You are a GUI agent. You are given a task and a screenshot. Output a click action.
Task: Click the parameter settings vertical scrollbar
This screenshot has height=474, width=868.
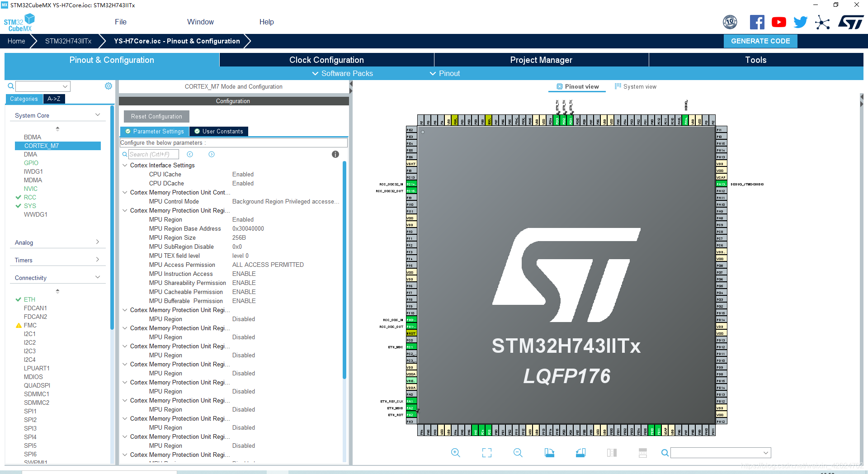point(344,270)
